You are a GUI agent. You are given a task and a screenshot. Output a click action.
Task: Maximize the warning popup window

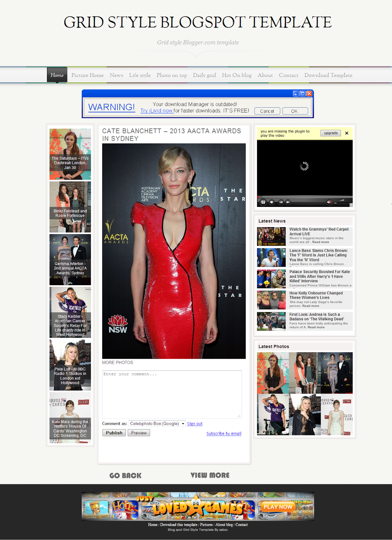click(x=303, y=93)
